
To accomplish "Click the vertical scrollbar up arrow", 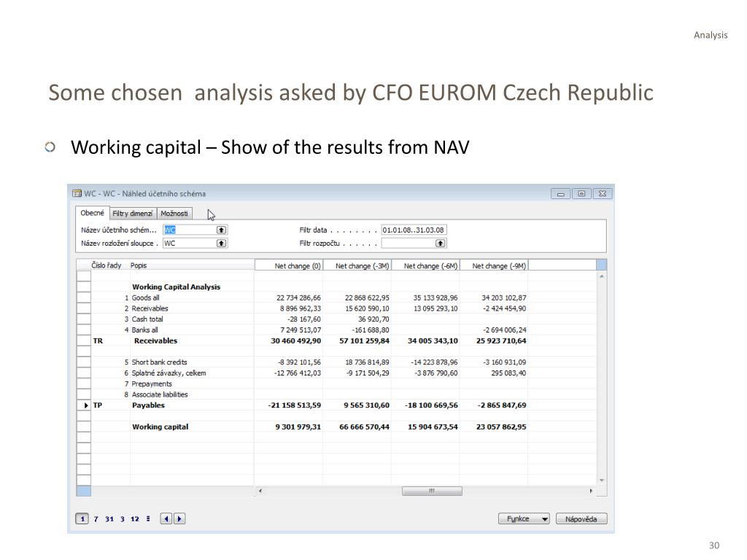I will [602, 276].
